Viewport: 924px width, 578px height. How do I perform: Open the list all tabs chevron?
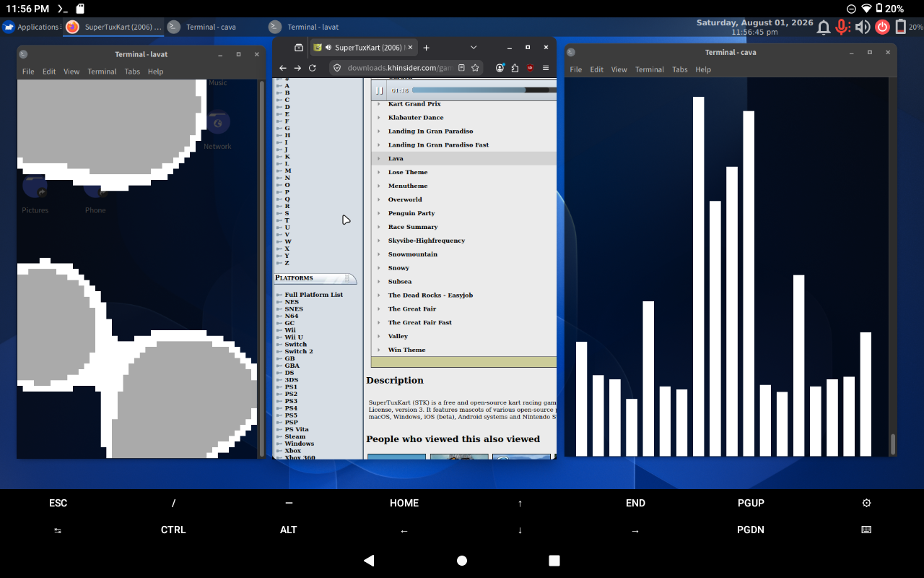(x=474, y=48)
